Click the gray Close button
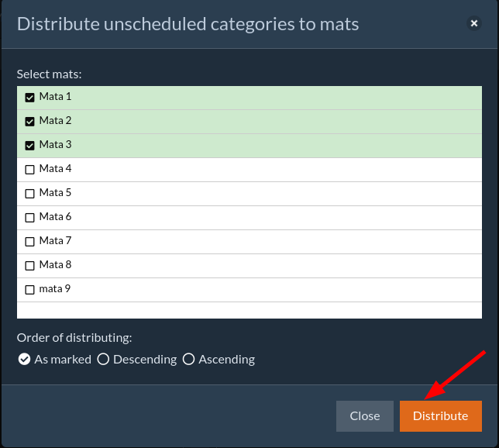This screenshot has width=499, height=448. [364, 416]
